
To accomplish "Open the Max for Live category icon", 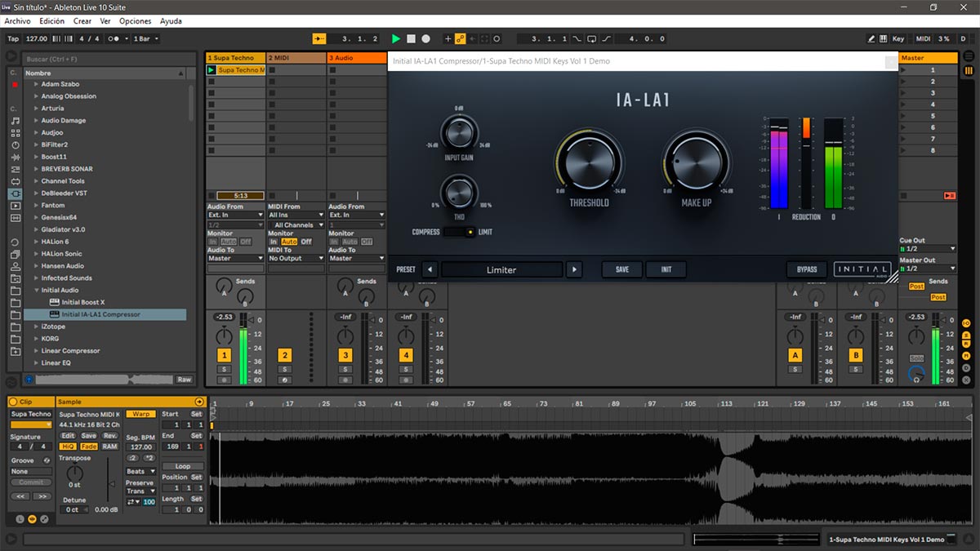I will (15, 181).
